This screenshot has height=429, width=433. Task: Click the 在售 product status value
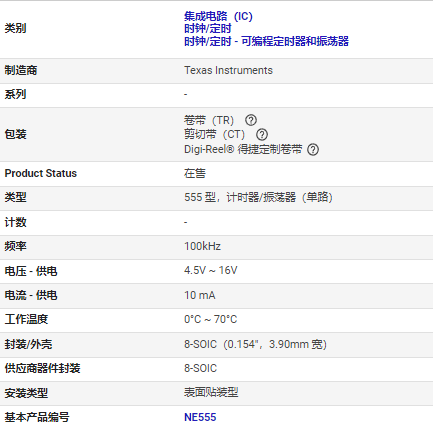pos(195,173)
